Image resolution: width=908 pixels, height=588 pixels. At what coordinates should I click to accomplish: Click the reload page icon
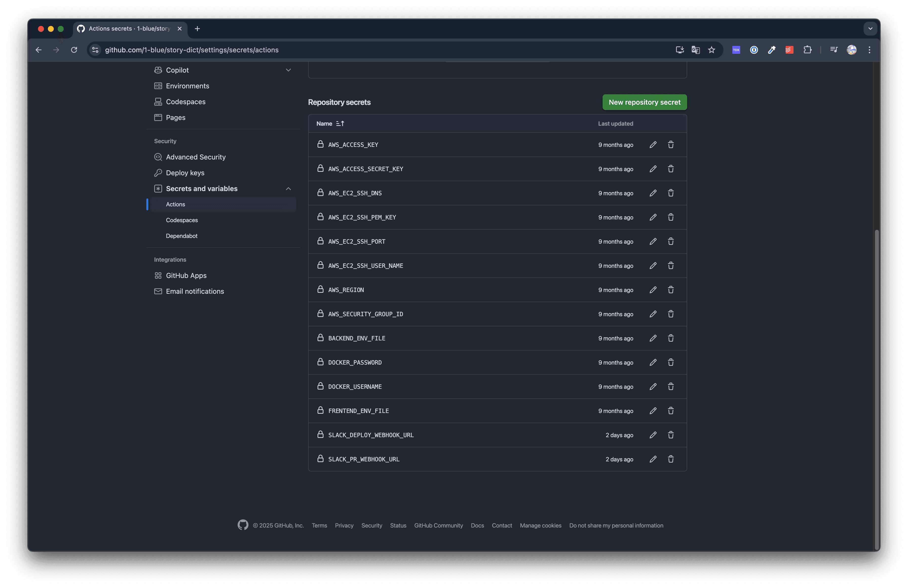(x=74, y=50)
